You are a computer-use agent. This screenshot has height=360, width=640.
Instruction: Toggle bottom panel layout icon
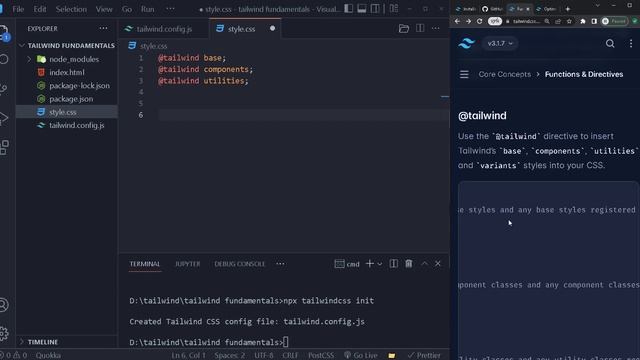tap(362, 9)
